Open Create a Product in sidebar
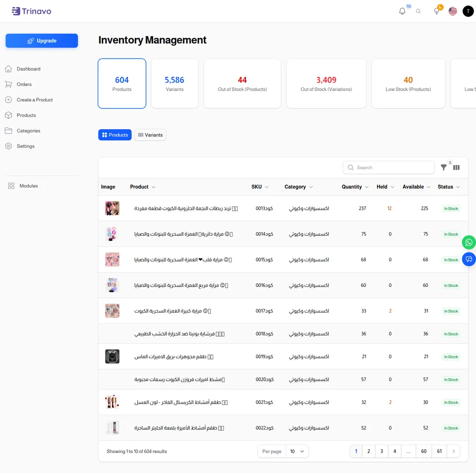This screenshot has width=476, height=473. click(34, 100)
